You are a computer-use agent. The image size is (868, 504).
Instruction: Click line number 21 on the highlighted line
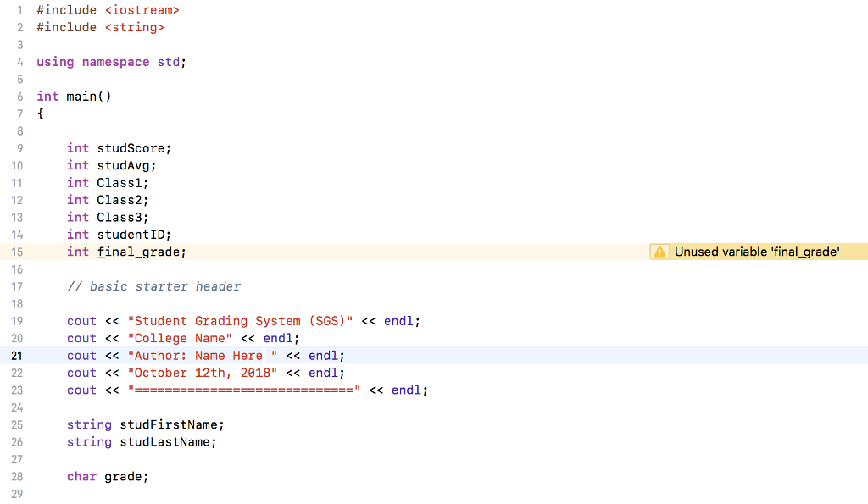(17, 356)
